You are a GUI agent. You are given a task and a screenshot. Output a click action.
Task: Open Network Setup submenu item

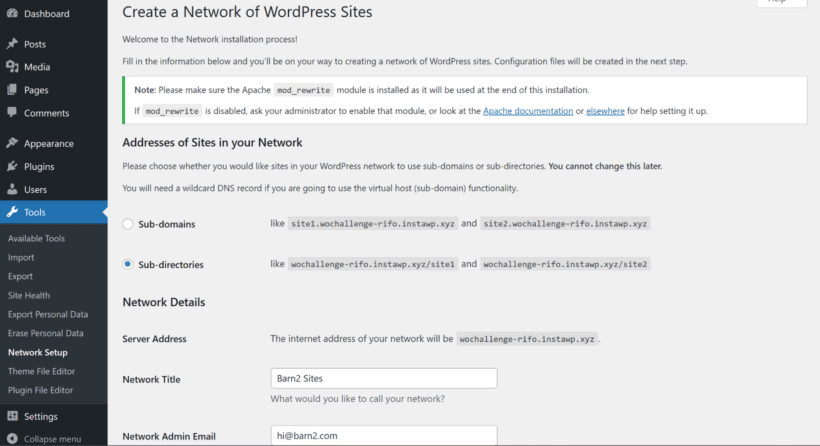click(38, 352)
